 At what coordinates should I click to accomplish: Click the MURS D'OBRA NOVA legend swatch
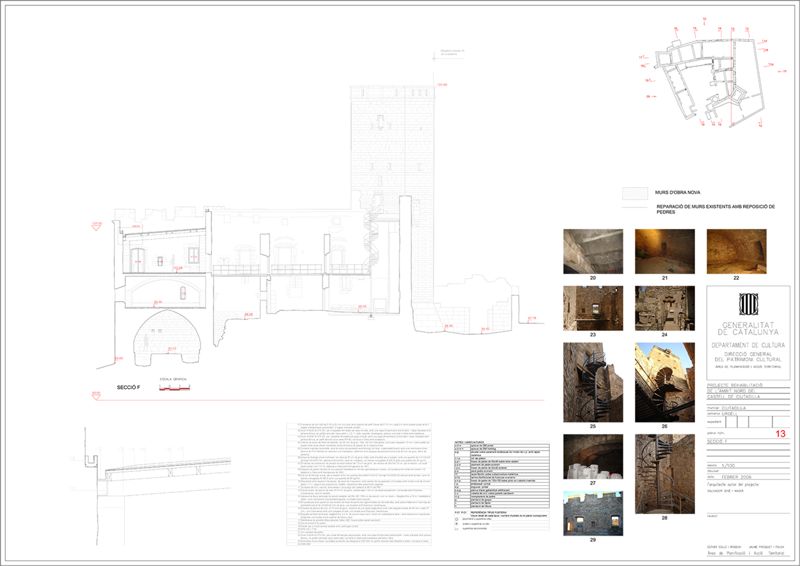point(635,193)
